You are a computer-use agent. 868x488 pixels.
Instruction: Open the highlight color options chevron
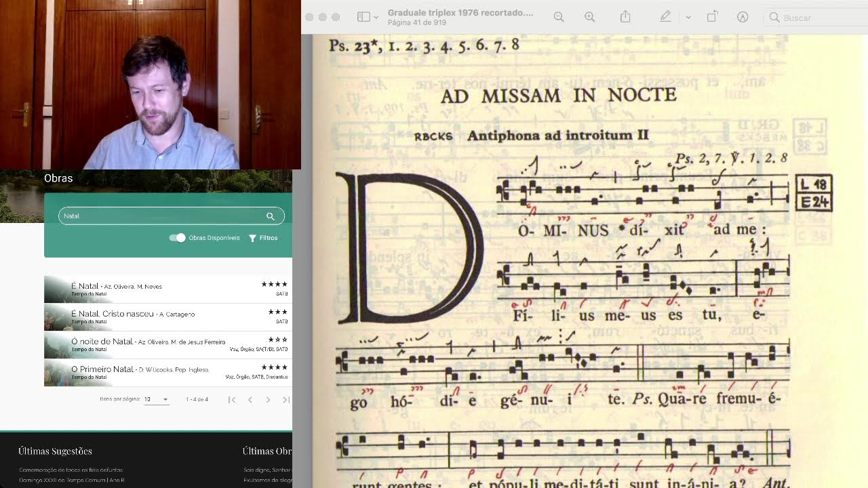coord(688,18)
